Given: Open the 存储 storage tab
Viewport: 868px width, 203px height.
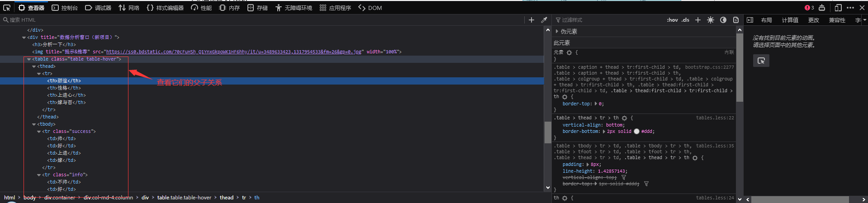Looking at the screenshot, I should click(257, 8).
